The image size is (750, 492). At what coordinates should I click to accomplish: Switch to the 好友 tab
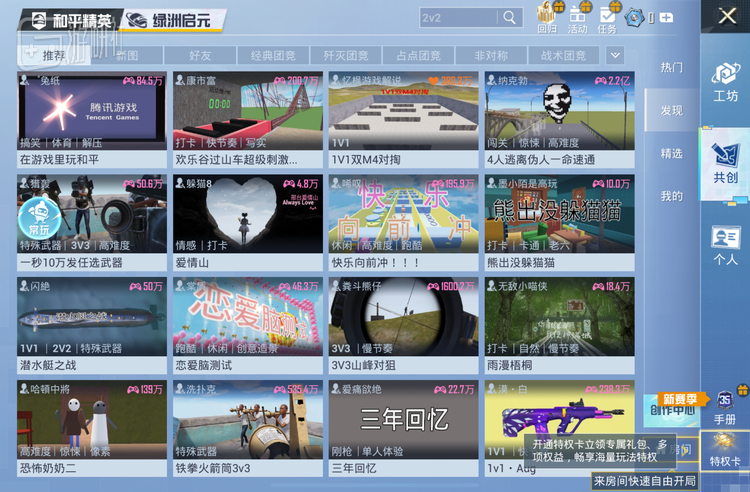(x=200, y=56)
